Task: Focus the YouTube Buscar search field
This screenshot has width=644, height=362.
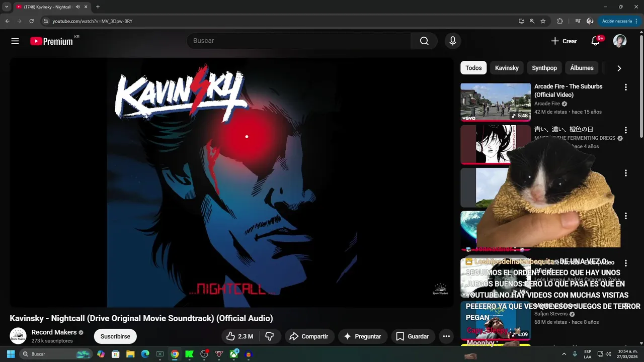Action: (299, 41)
